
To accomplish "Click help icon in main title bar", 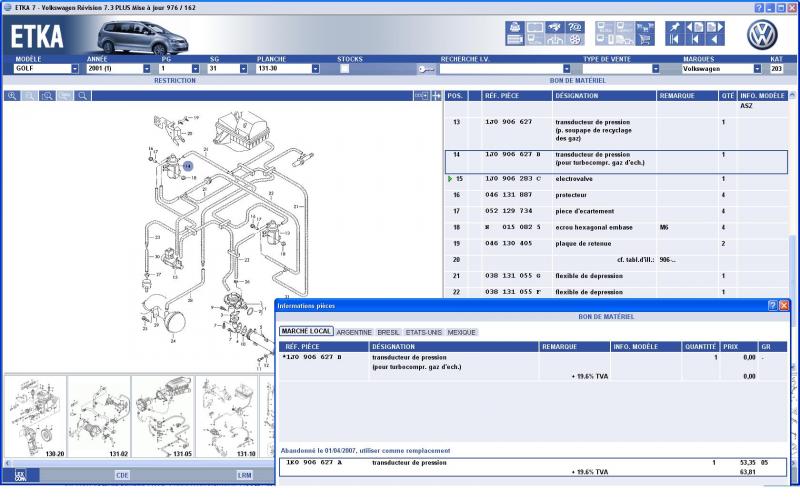I will click(759, 8).
